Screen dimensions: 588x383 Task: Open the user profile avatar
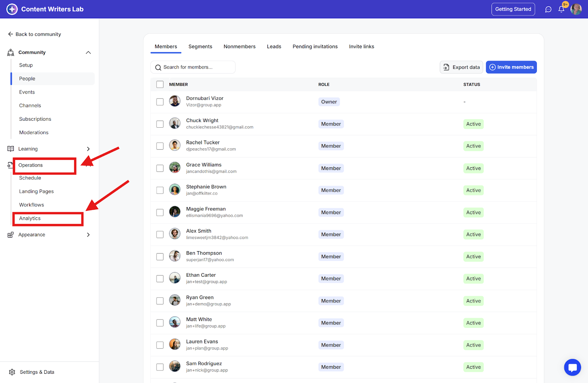pos(576,9)
